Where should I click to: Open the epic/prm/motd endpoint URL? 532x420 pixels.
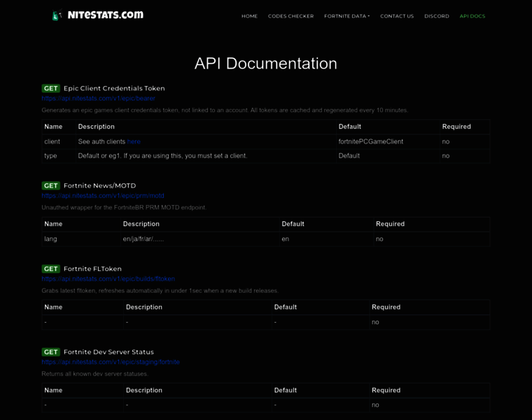(x=103, y=196)
